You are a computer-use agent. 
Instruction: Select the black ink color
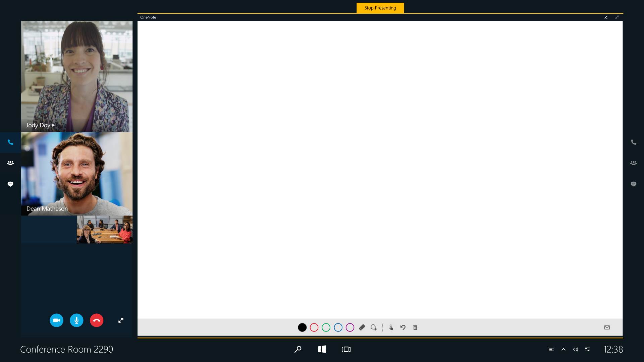tap(302, 327)
